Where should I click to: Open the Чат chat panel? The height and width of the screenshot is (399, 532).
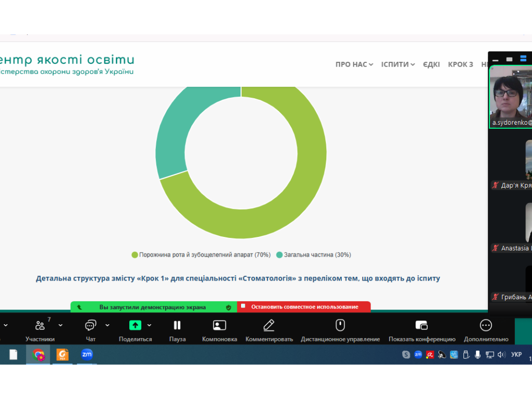tap(90, 326)
